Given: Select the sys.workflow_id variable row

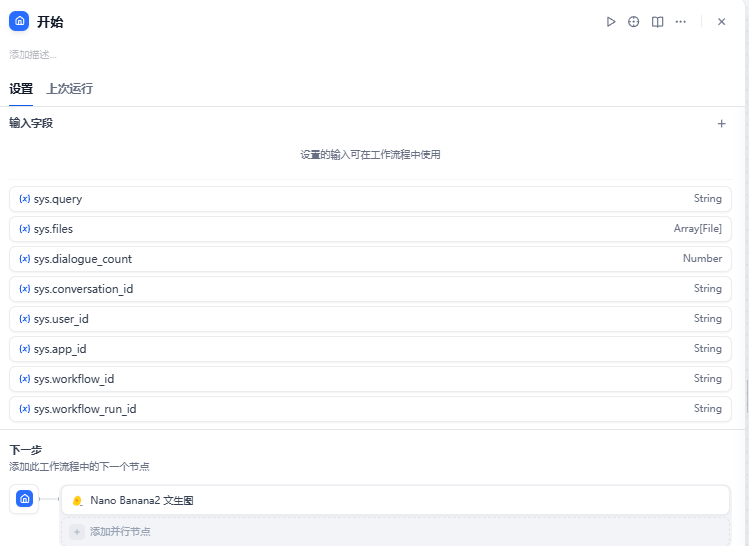Looking at the screenshot, I should (x=370, y=379).
